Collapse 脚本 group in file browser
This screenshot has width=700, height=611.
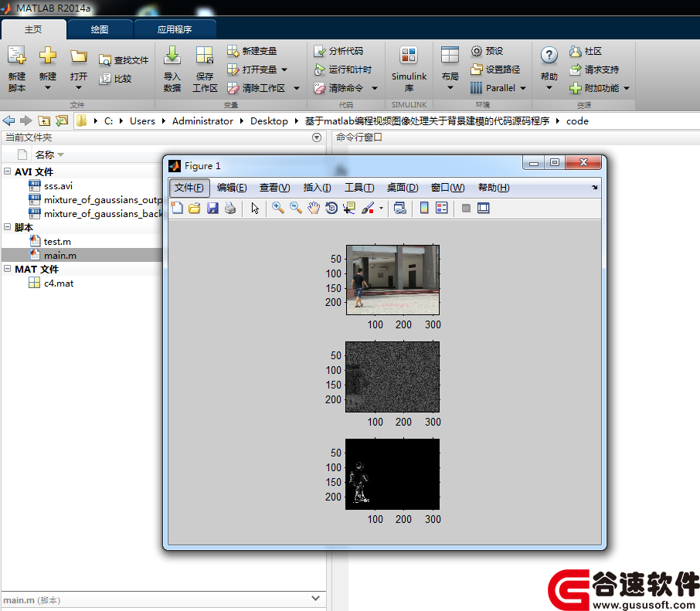[8, 227]
